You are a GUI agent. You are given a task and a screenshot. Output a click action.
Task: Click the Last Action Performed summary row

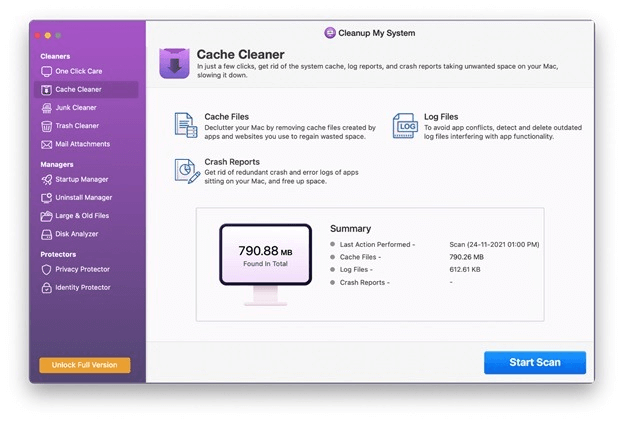[x=434, y=244]
